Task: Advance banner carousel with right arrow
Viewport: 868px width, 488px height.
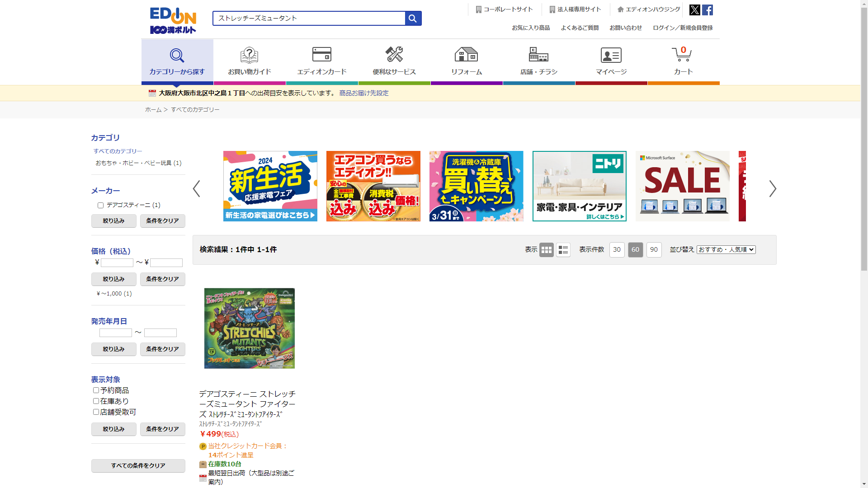Action: click(772, 189)
